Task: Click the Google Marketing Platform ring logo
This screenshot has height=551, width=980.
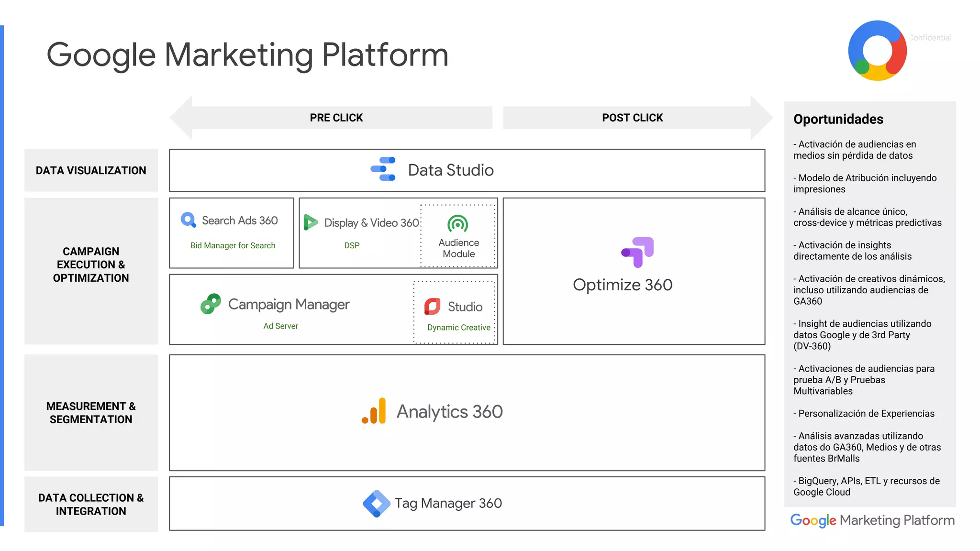Action: 877,50
